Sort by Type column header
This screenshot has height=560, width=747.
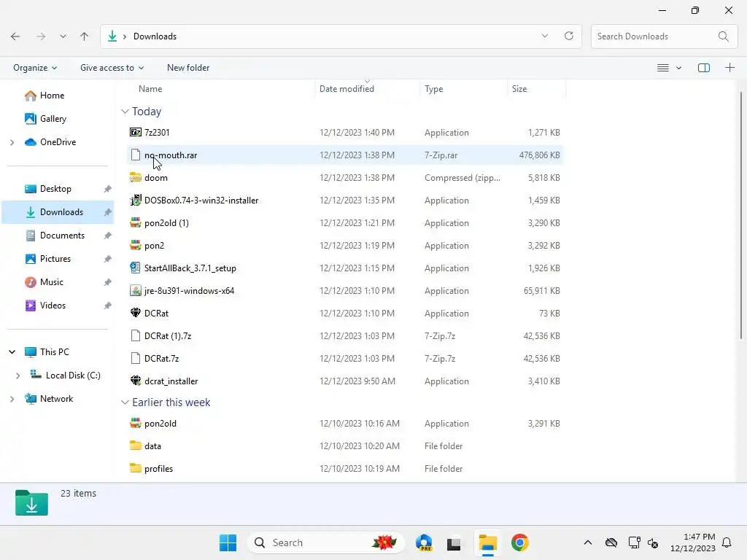433,89
